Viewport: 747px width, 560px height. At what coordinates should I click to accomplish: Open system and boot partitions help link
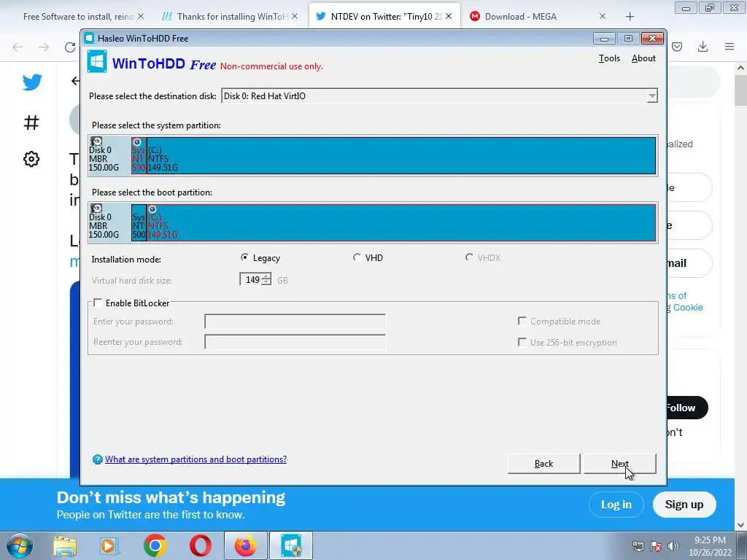196,459
